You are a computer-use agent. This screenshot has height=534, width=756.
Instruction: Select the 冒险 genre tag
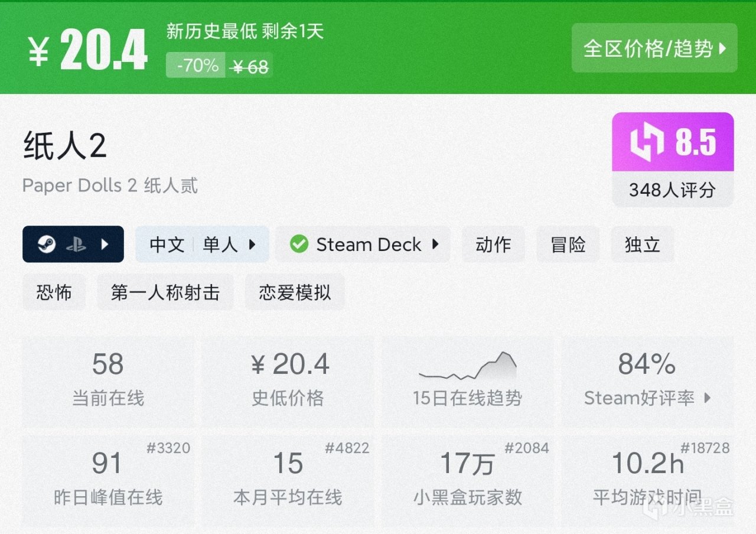568,244
